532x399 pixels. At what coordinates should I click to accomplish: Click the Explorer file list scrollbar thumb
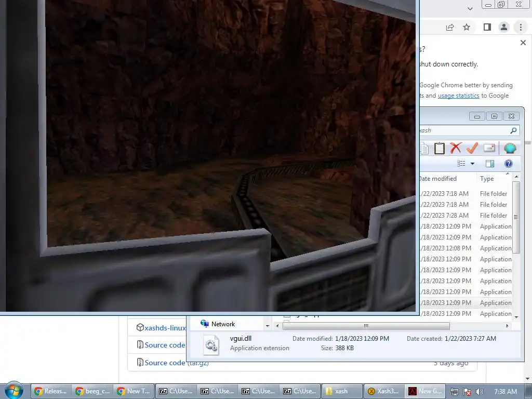click(x=516, y=217)
